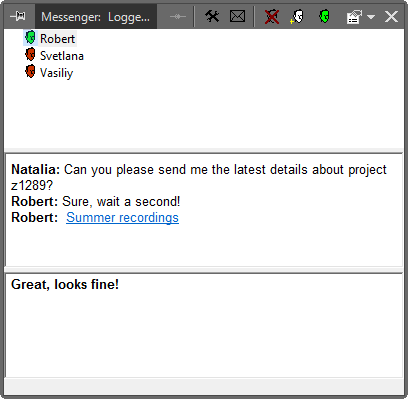This screenshot has height=399, width=408.
Task: Click the message input field with "Great, looks fine!"
Action: 204,326
